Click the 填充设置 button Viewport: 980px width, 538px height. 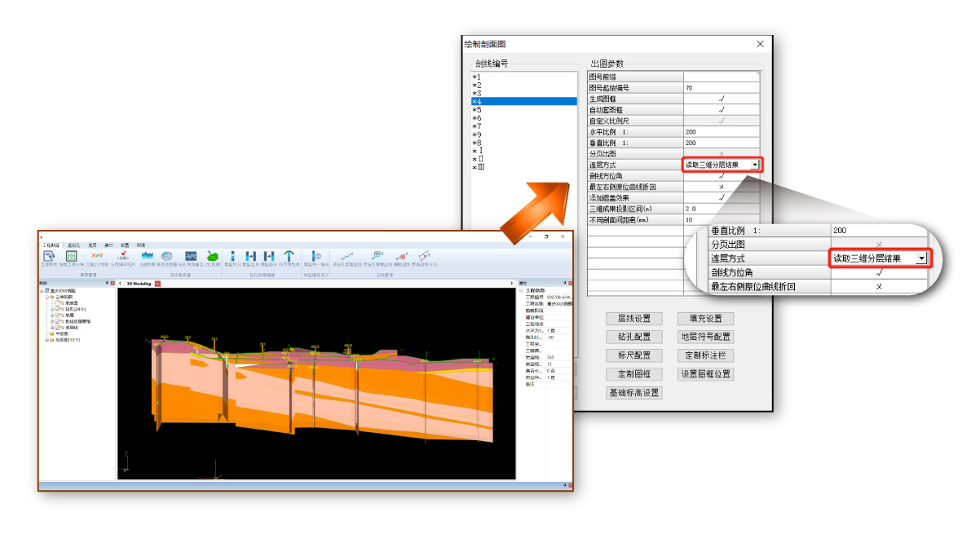click(x=705, y=319)
